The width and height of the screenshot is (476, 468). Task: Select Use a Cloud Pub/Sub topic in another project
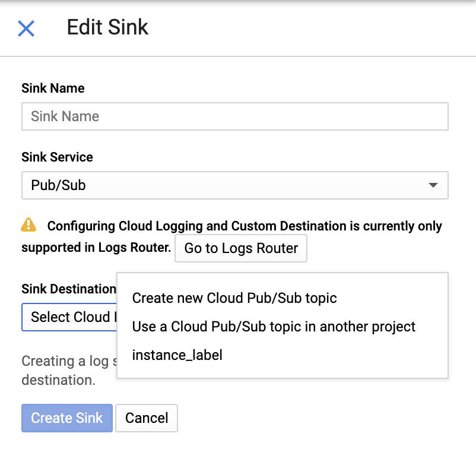click(x=274, y=327)
